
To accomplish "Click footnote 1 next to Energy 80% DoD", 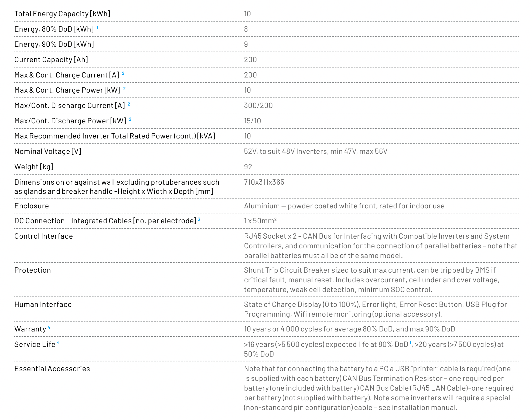I will click(x=97, y=27).
